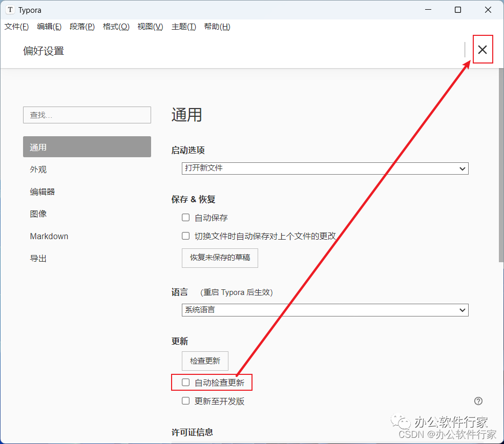This screenshot has height=444, width=504.
Task: Open the 帮助(H) menu
Action: click(217, 27)
